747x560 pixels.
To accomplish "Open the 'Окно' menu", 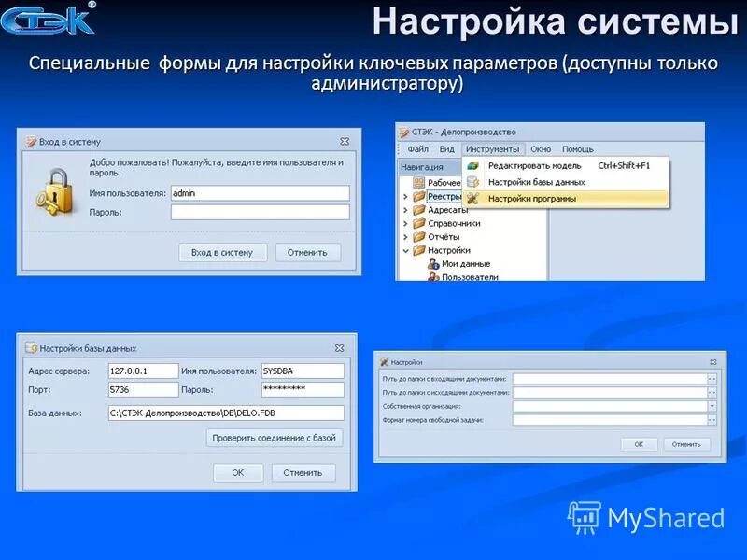I will (x=541, y=149).
